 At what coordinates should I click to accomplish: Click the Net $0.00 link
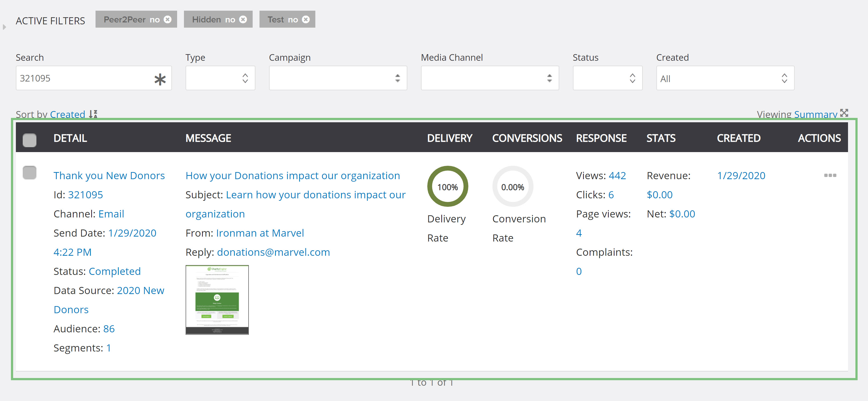[682, 214]
